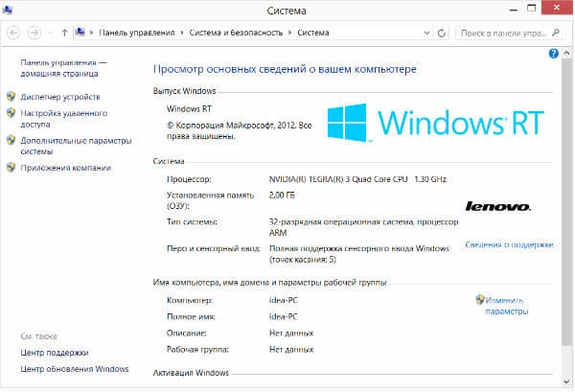This screenshot has width=575, height=392.
Task: Click the vertical scrollbar thumb
Action: [566, 202]
